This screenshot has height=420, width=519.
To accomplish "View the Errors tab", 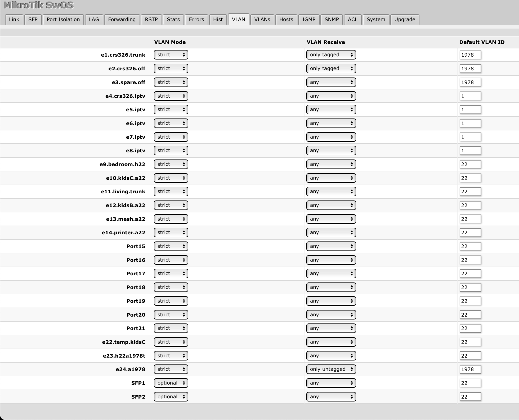I will coord(196,20).
